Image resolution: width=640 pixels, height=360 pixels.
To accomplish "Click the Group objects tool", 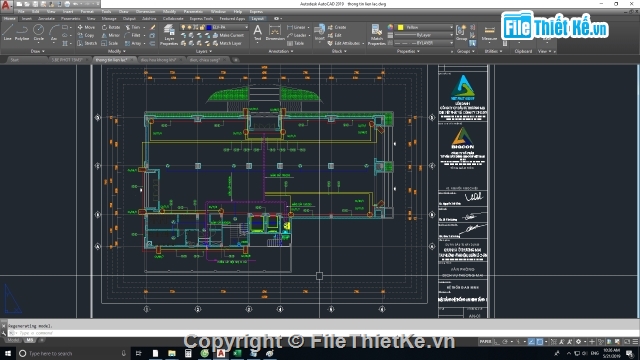I will click(x=461, y=32).
